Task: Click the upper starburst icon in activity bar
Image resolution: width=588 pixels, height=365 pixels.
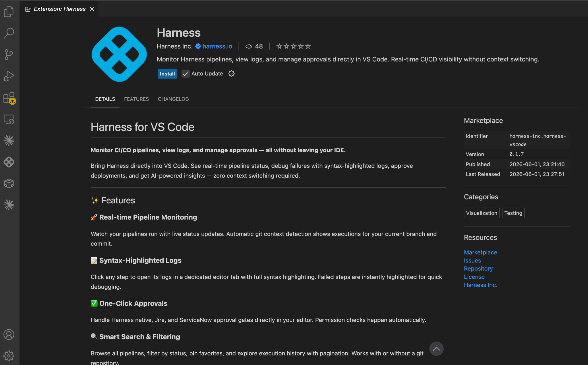Action: pyautogui.click(x=9, y=141)
